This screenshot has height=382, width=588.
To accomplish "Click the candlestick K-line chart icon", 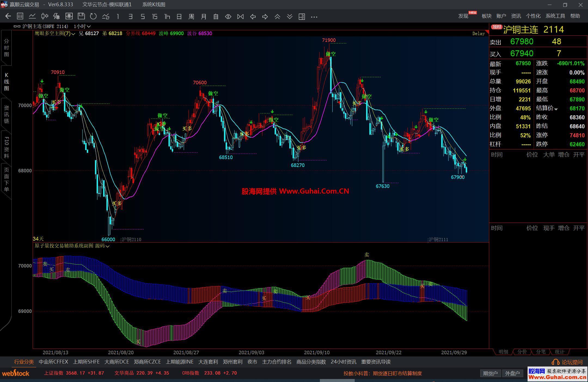I will click(x=45, y=16).
